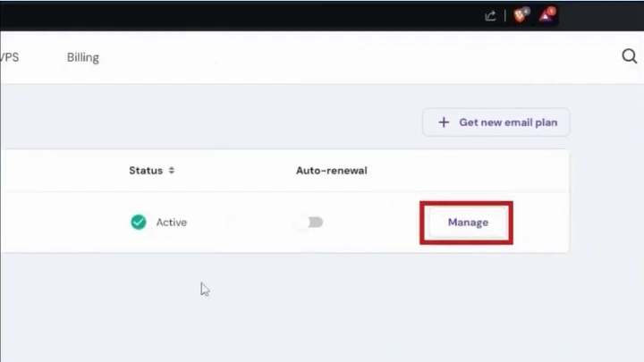Click the Active status text
This screenshot has width=644, height=362.
click(171, 223)
